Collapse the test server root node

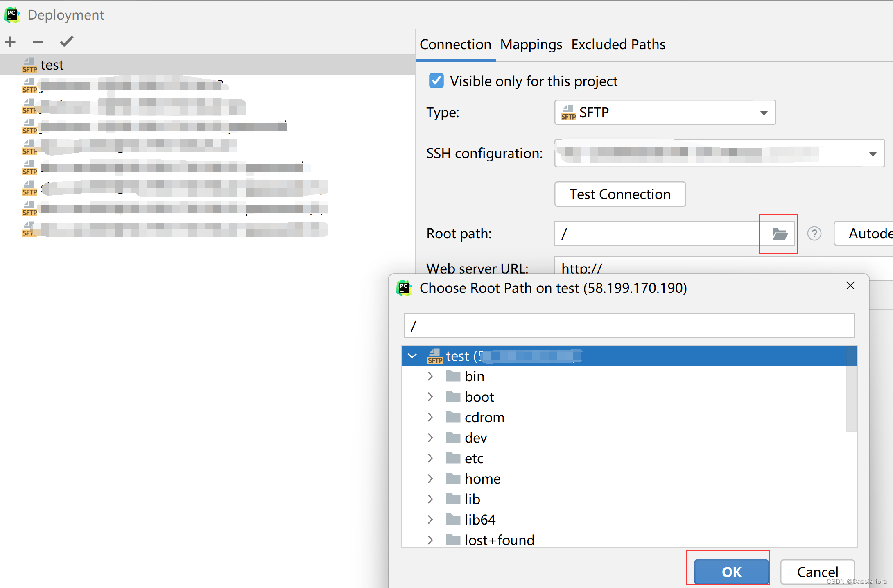point(412,356)
